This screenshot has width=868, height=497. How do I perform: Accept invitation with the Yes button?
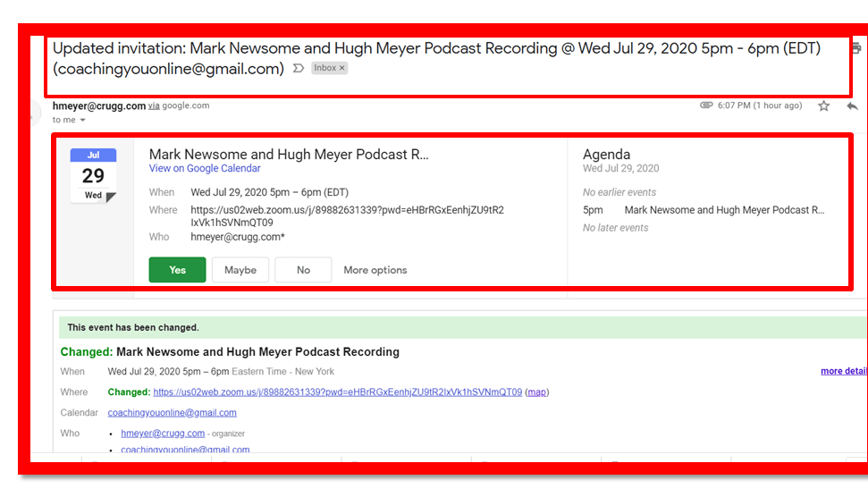coord(177,270)
